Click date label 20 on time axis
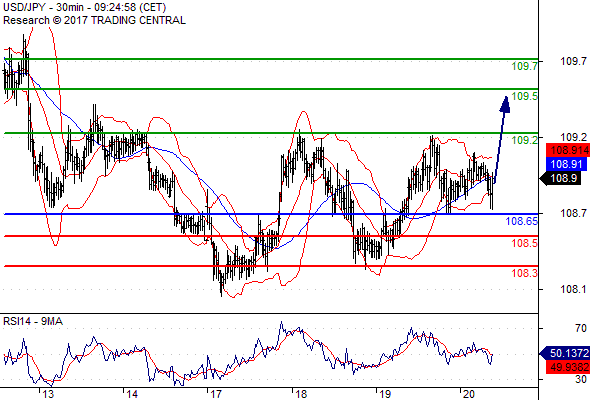The width and height of the screenshot is (590, 400). pos(469,394)
